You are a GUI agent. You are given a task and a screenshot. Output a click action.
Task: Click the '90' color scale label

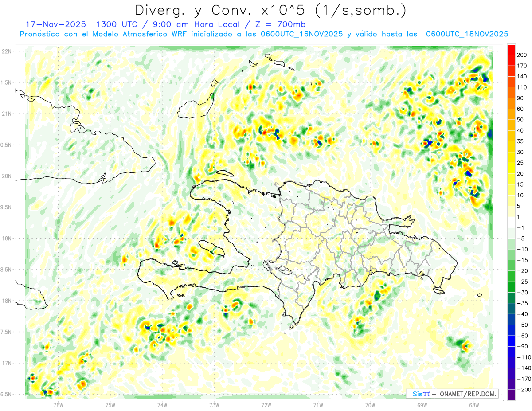520,98
